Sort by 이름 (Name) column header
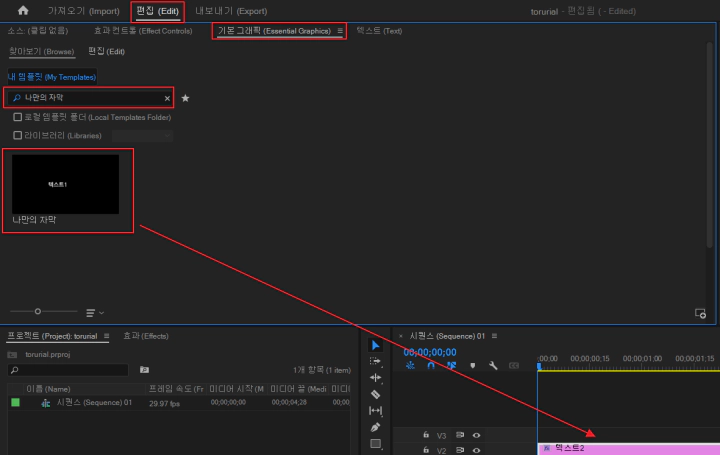Image resolution: width=720 pixels, height=455 pixels. pos(48,389)
